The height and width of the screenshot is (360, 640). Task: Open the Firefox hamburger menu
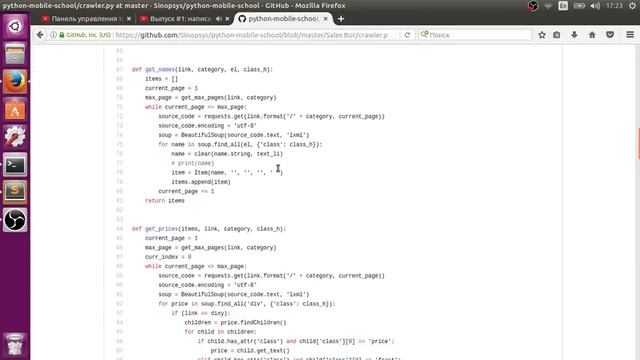point(630,35)
